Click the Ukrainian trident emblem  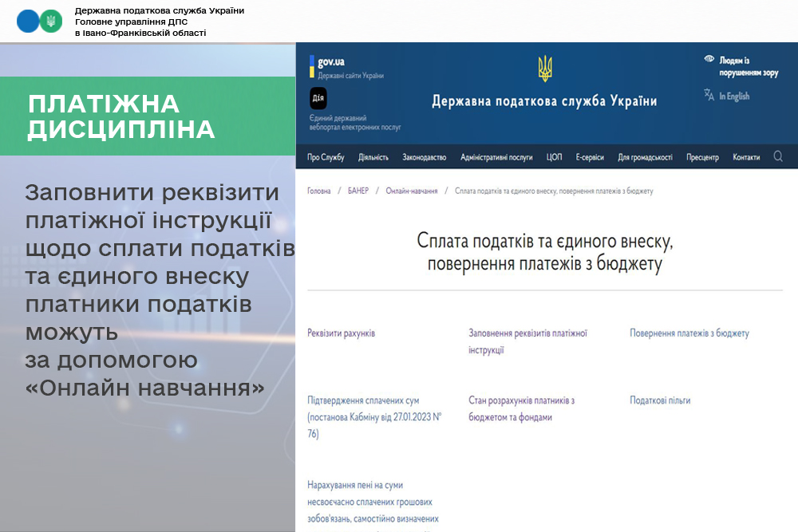545,69
